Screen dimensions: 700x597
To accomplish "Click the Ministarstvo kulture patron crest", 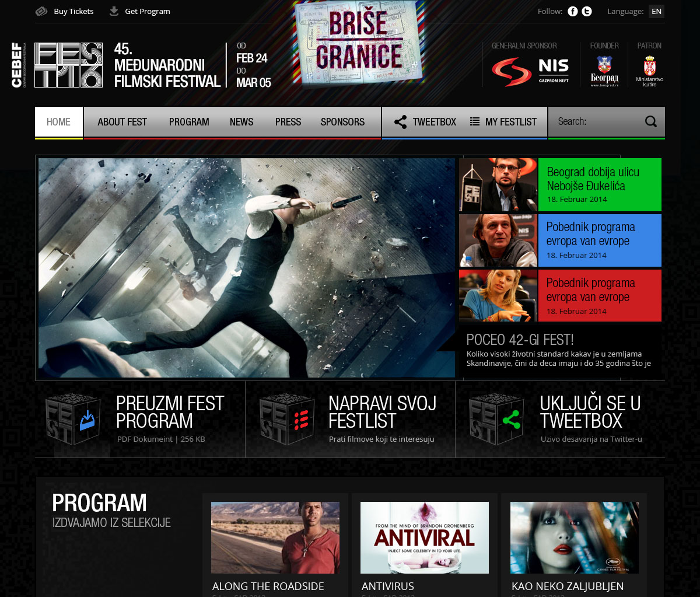I will (x=649, y=71).
